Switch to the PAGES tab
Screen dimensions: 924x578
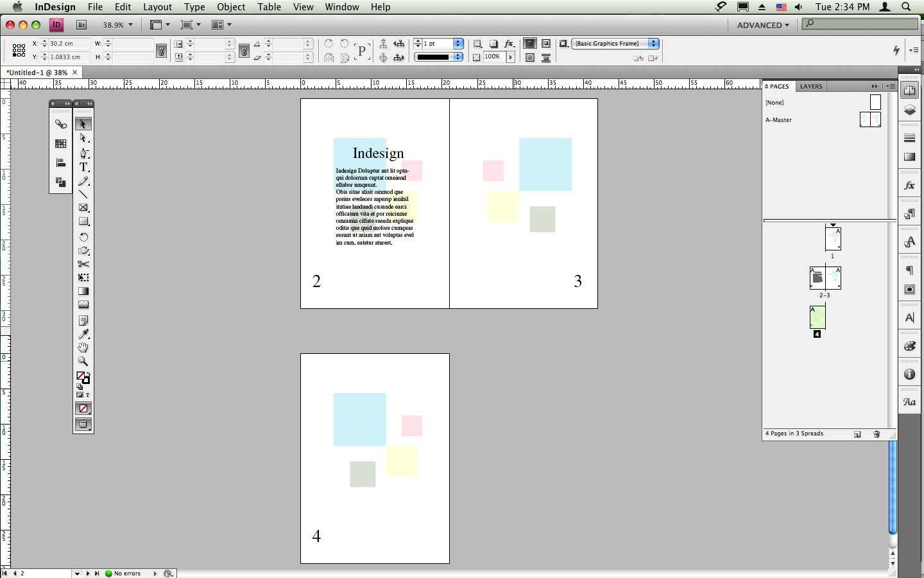coord(779,86)
